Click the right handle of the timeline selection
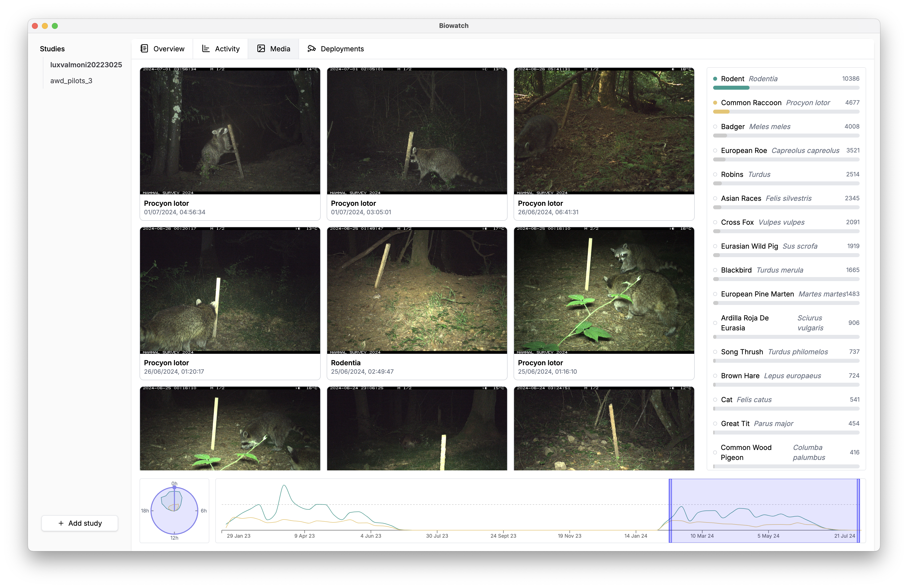This screenshot has width=908, height=588. click(858, 511)
